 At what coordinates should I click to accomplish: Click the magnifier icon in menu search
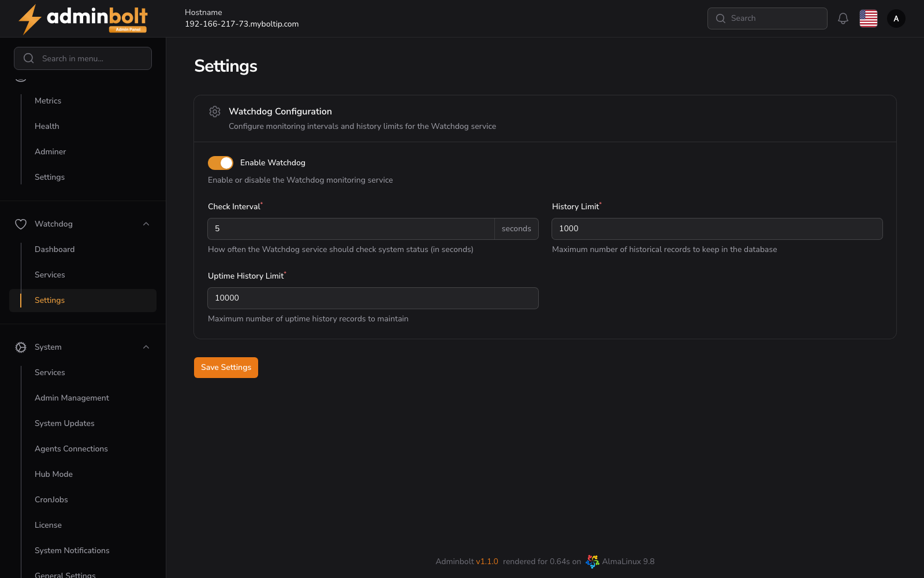29,58
